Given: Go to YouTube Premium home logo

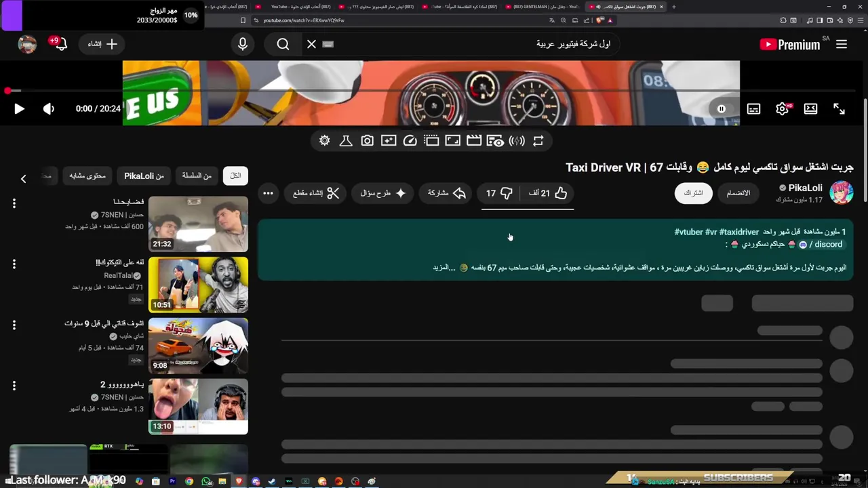Looking at the screenshot, I should [790, 45].
